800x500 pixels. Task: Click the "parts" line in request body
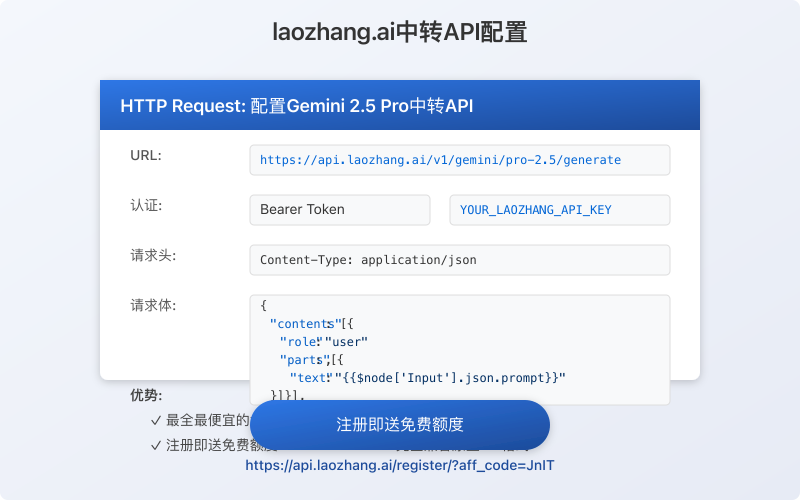point(311,360)
